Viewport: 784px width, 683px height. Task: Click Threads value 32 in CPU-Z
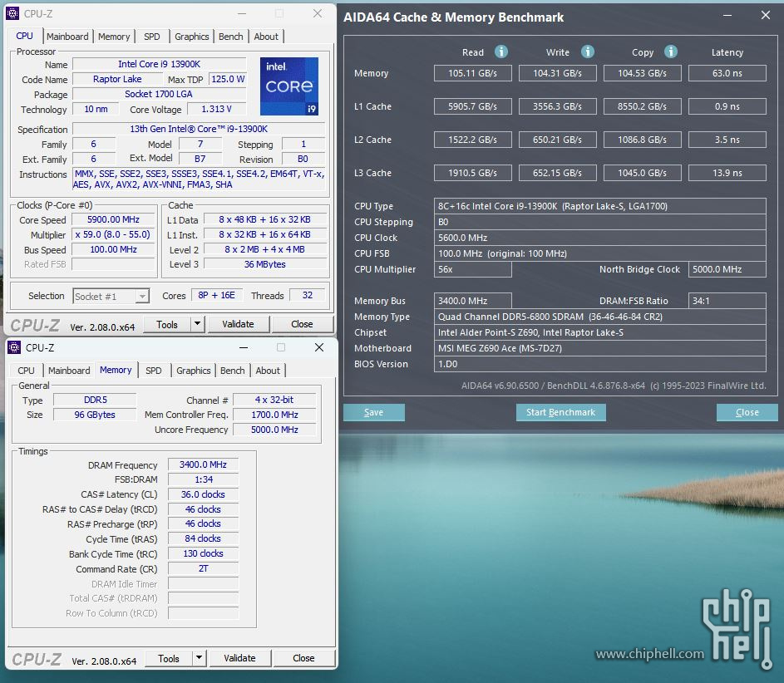[308, 295]
